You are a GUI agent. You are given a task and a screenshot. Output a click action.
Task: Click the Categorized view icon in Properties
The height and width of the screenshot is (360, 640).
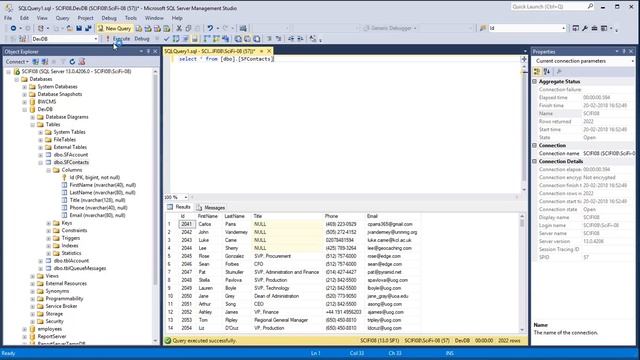click(x=537, y=72)
